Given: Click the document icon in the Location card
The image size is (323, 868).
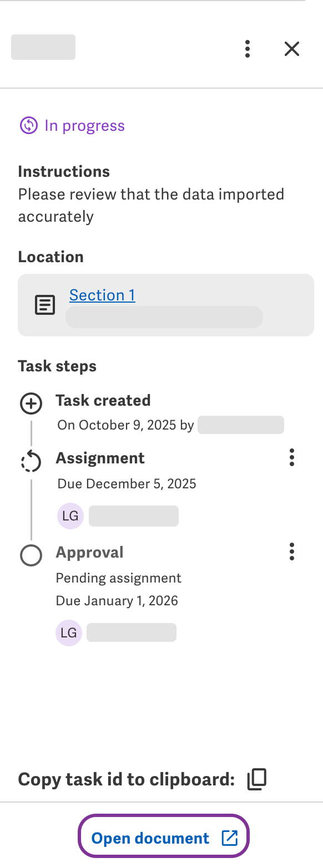Looking at the screenshot, I should 44,304.
